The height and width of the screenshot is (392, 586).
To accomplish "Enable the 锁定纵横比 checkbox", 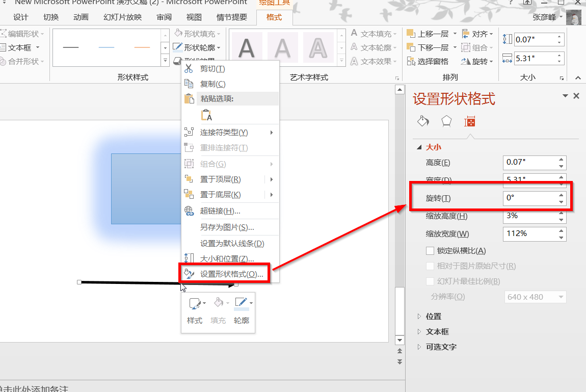I will click(430, 250).
